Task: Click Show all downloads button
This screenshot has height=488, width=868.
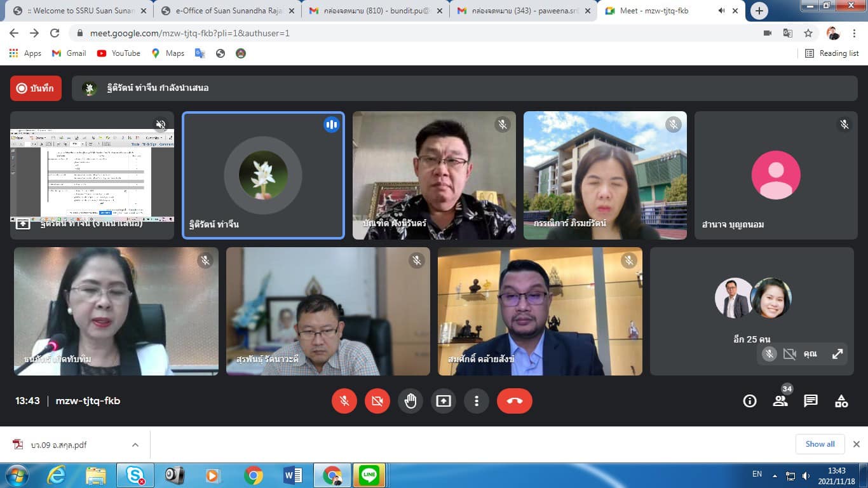Action: pos(820,444)
